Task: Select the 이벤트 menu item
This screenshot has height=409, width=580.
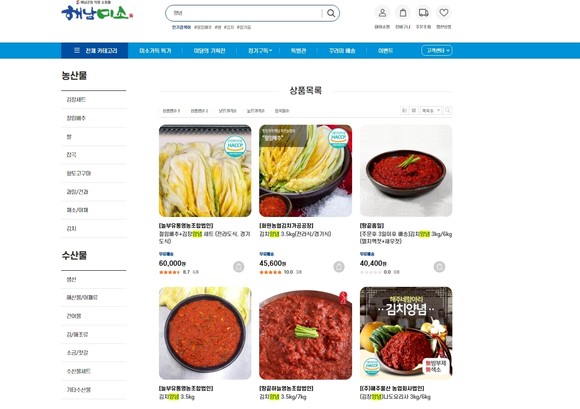Action: [x=385, y=51]
